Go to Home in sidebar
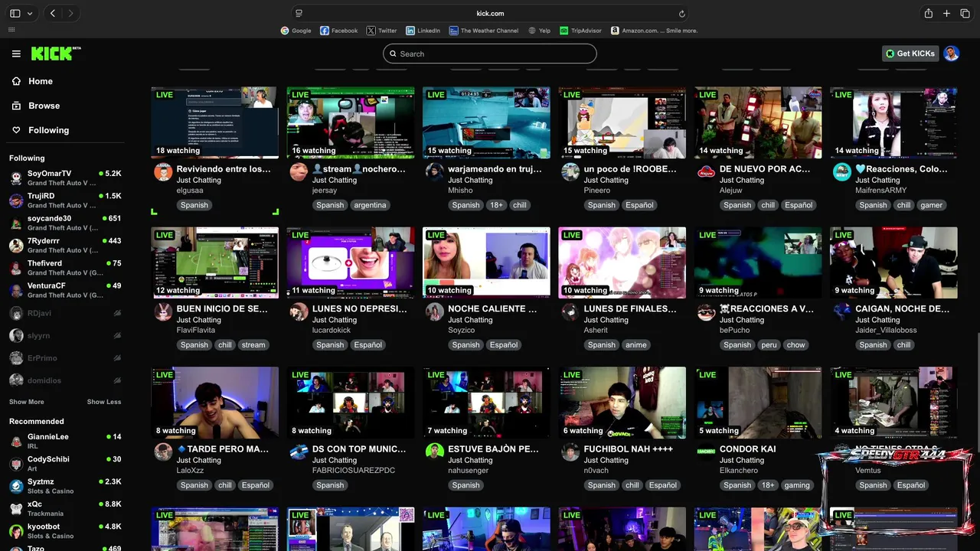The image size is (980, 551). (x=41, y=81)
